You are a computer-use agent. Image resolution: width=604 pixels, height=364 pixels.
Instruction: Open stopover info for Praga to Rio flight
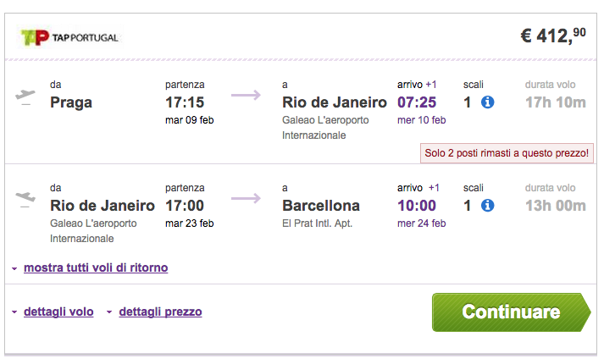pyautogui.click(x=487, y=102)
